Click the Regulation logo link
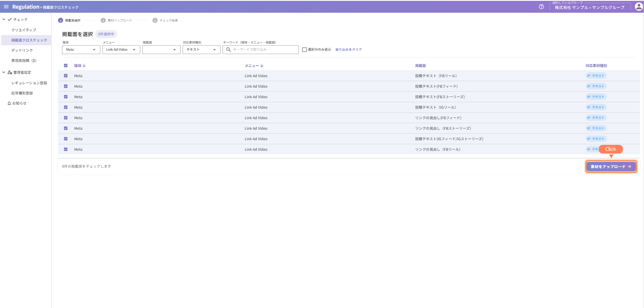This screenshot has width=644, height=308. tap(26, 7)
